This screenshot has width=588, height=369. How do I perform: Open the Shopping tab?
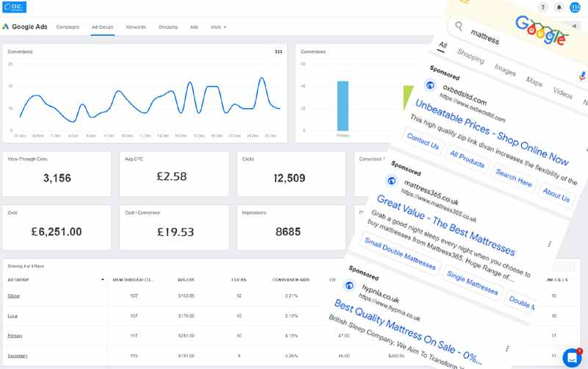168,27
